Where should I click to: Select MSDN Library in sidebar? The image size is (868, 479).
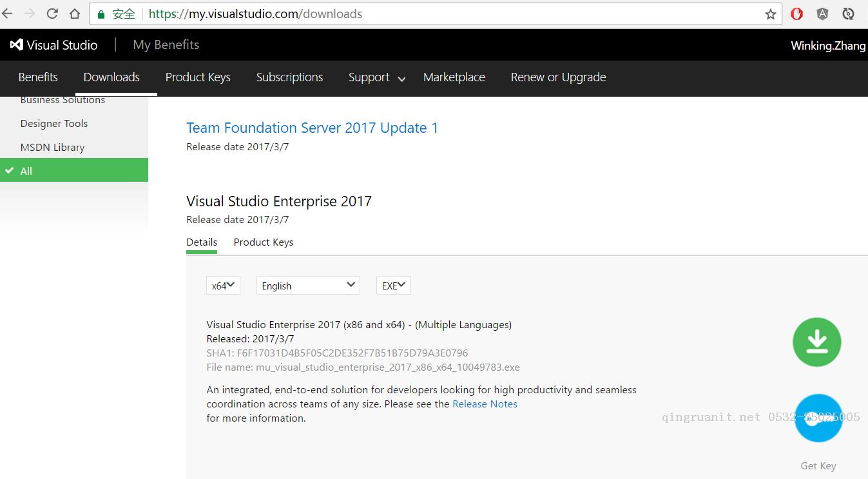(x=52, y=148)
